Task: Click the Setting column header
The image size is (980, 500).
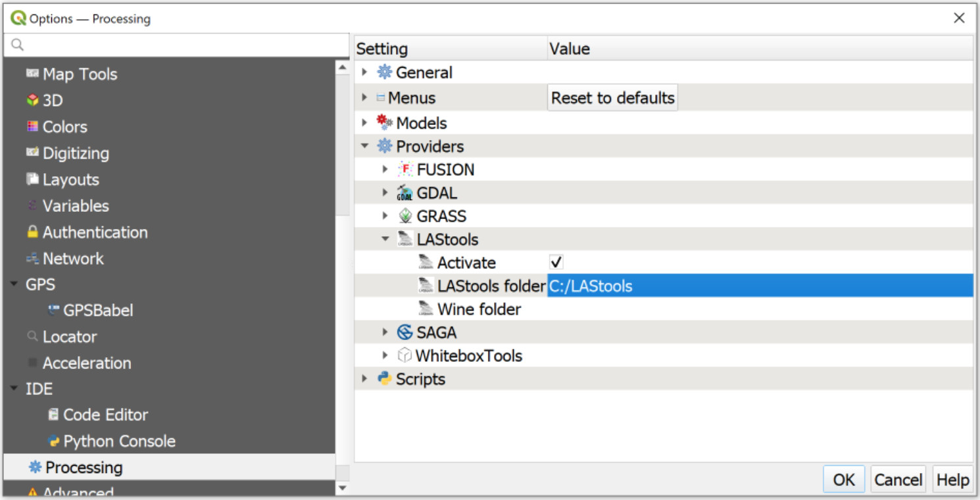Action: [451, 49]
